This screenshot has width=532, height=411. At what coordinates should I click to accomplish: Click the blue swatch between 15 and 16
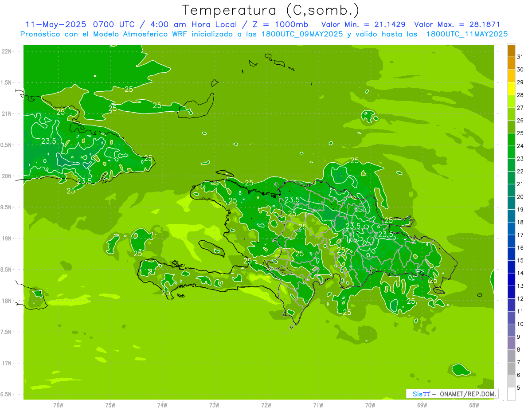pos(511,254)
